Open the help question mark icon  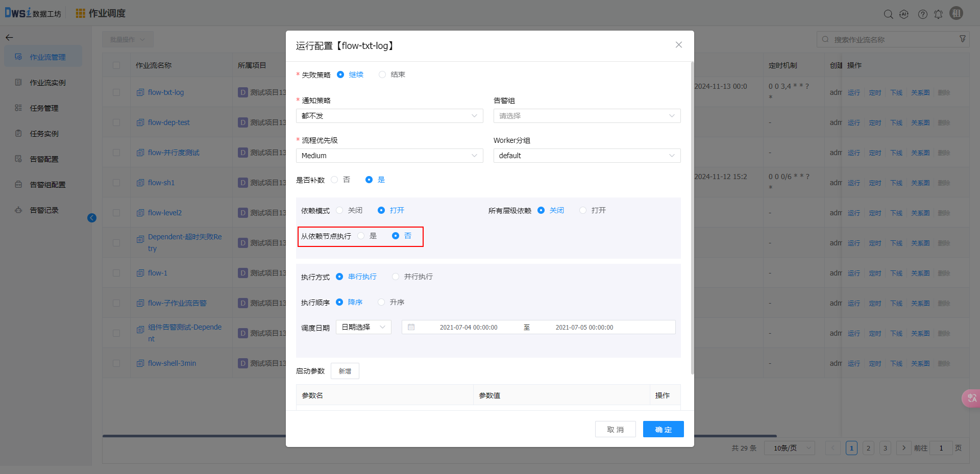(x=922, y=14)
